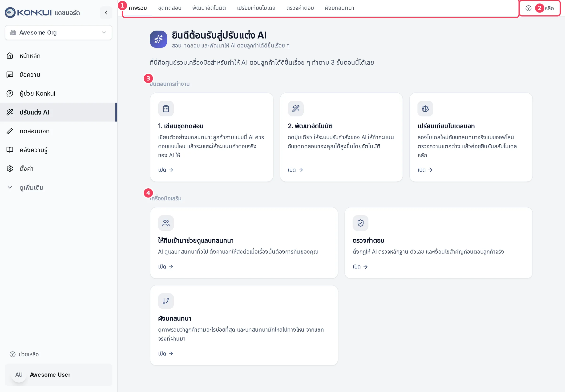Expand the ดูเพิ่มเติม section in sidebar
Screen dimensions: 565x392
click(x=59, y=188)
